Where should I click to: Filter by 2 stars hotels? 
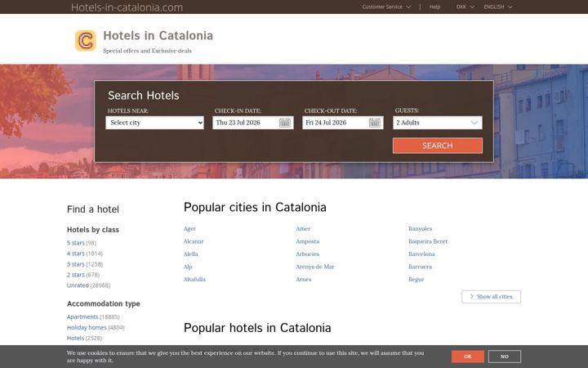point(76,275)
